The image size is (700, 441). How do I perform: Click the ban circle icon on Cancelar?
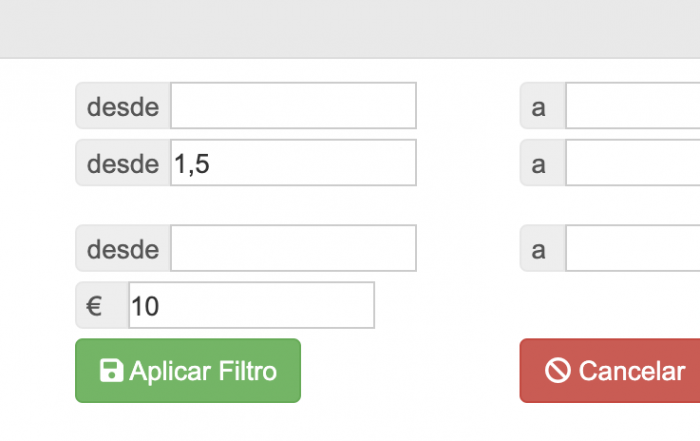coord(558,370)
